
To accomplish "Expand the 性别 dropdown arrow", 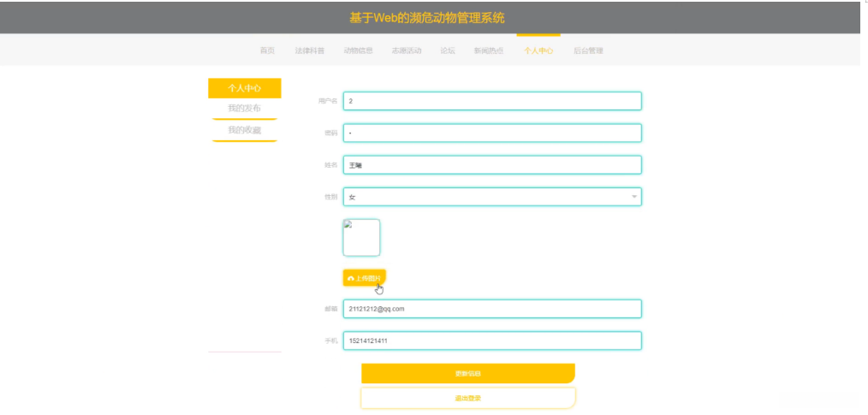I will pos(634,197).
